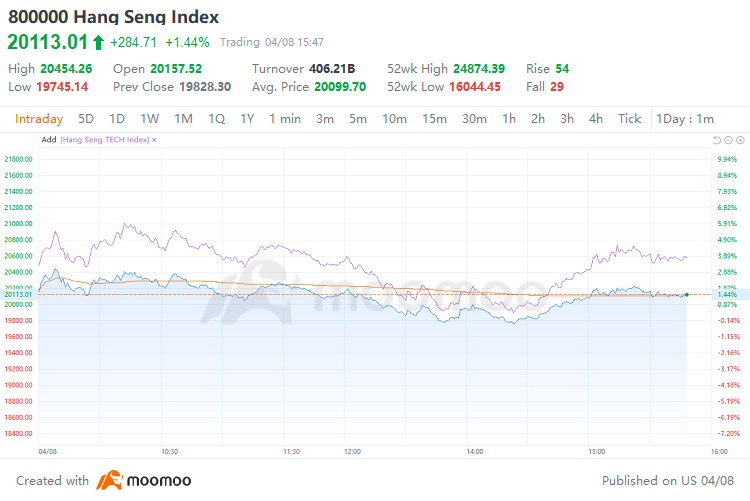The image size is (750, 501).
Task: Select the 15m chart interval
Action: point(434,119)
